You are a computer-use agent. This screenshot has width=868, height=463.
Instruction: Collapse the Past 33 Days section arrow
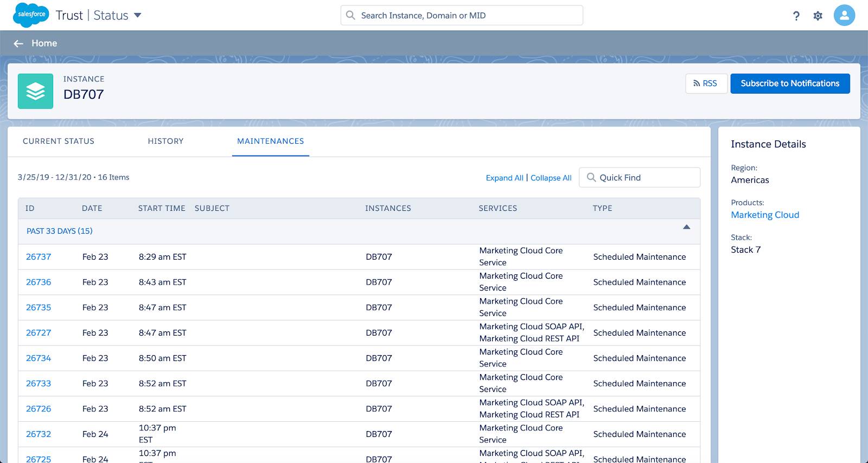pos(686,227)
